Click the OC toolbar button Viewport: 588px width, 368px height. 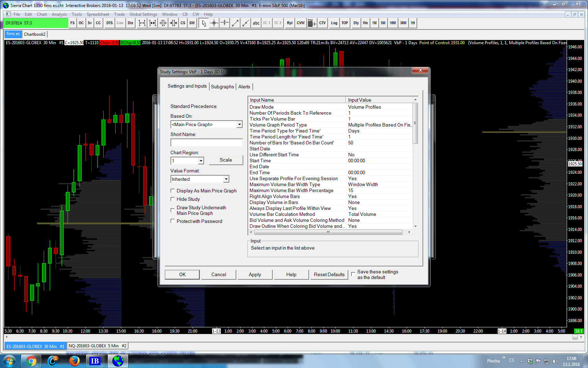(x=81, y=23)
